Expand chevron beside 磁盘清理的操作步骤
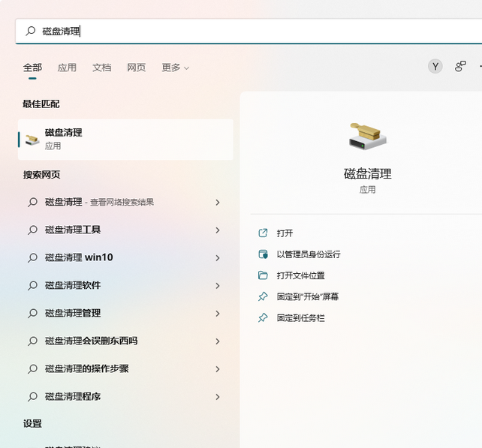Viewport: 482px width, 448px height. [218, 369]
